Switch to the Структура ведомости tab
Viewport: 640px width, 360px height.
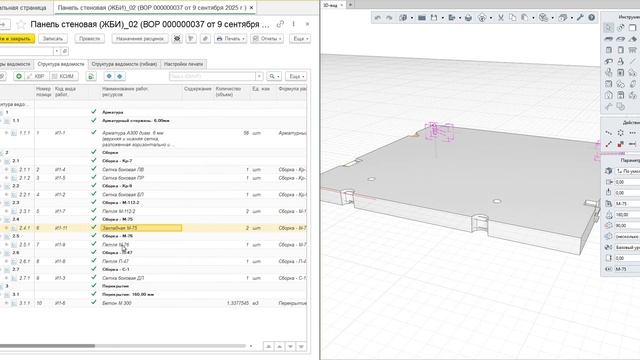[61, 64]
